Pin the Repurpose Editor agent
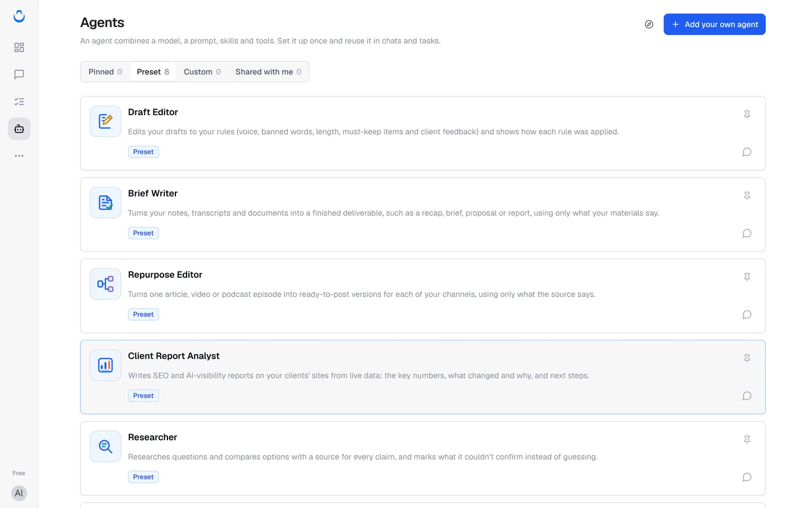The width and height of the screenshot is (812, 508). click(747, 277)
